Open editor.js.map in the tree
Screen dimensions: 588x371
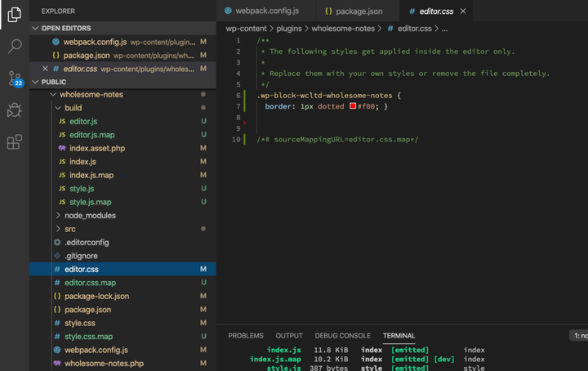(x=122, y=135)
